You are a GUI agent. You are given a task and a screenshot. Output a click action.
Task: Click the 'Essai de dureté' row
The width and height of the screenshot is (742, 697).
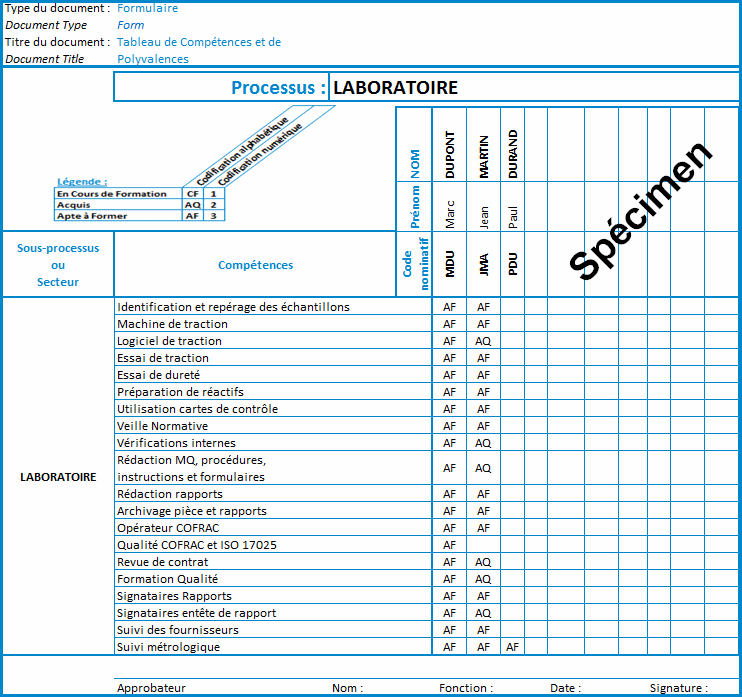click(273, 375)
